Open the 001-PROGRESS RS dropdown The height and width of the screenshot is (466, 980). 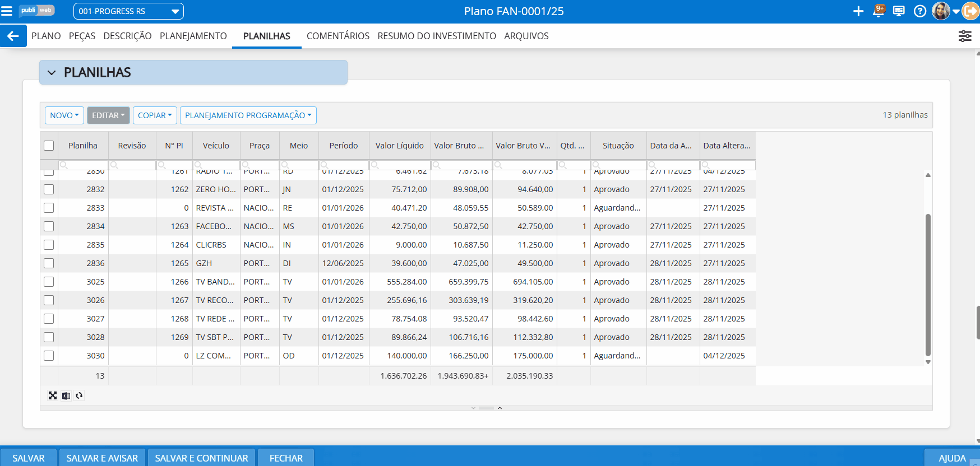click(128, 11)
